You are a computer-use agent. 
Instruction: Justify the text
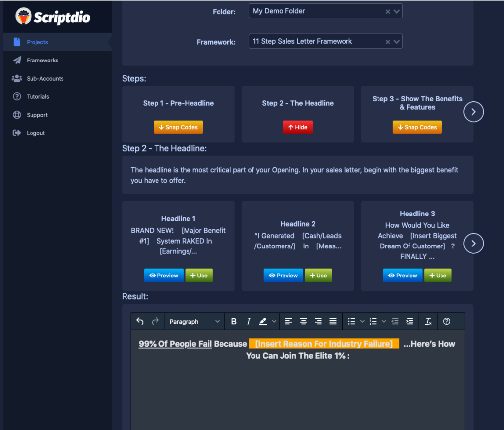click(333, 321)
